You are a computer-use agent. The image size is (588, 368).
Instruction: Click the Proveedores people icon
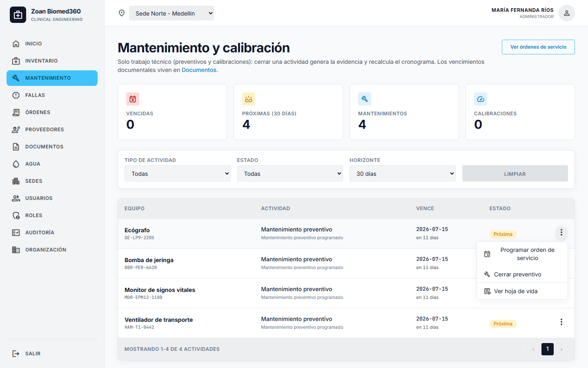coord(16,130)
